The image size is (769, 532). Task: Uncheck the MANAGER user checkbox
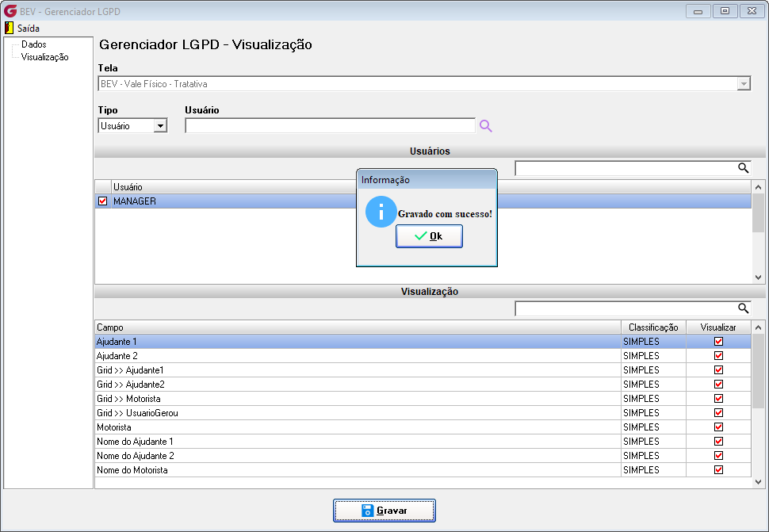pos(102,201)
